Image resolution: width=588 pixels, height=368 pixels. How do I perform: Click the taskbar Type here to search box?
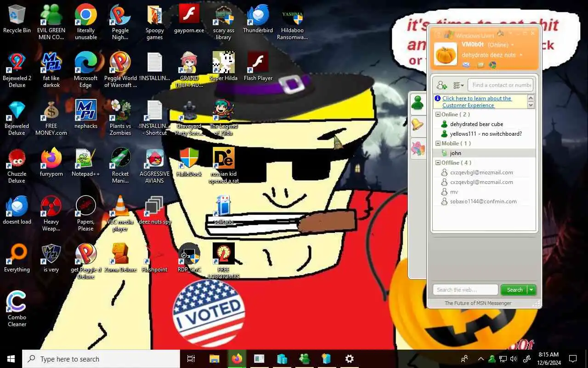click(x=101, y=359)
